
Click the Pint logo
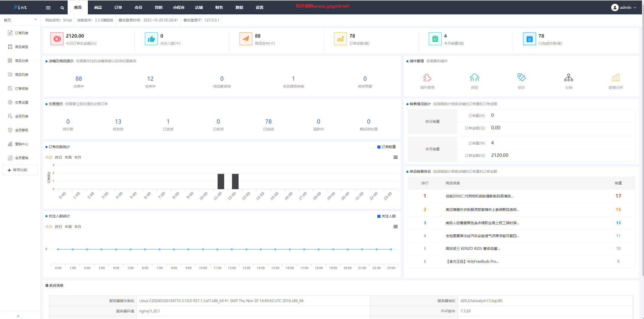point(20,7)
